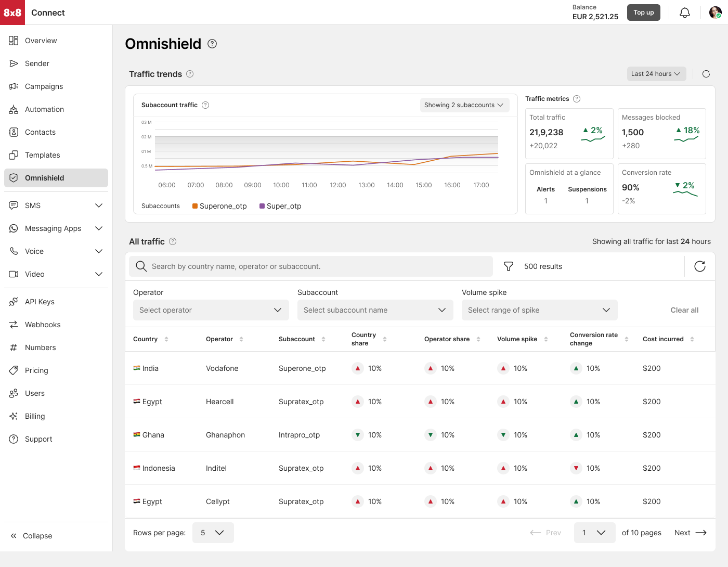Sort by Cost incurred column
Screen dimensions: 728x567
click(692, 339)
